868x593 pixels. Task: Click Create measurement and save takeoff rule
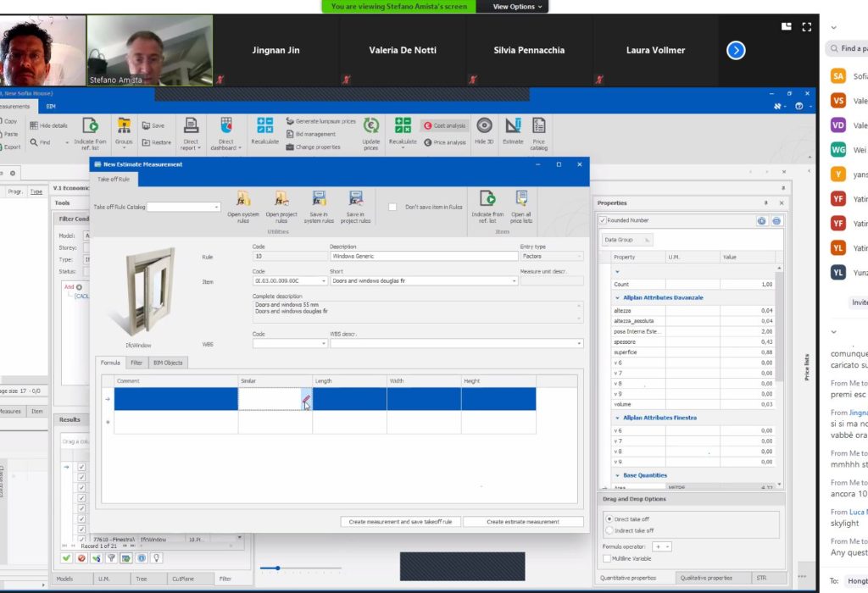coord(400,522)
